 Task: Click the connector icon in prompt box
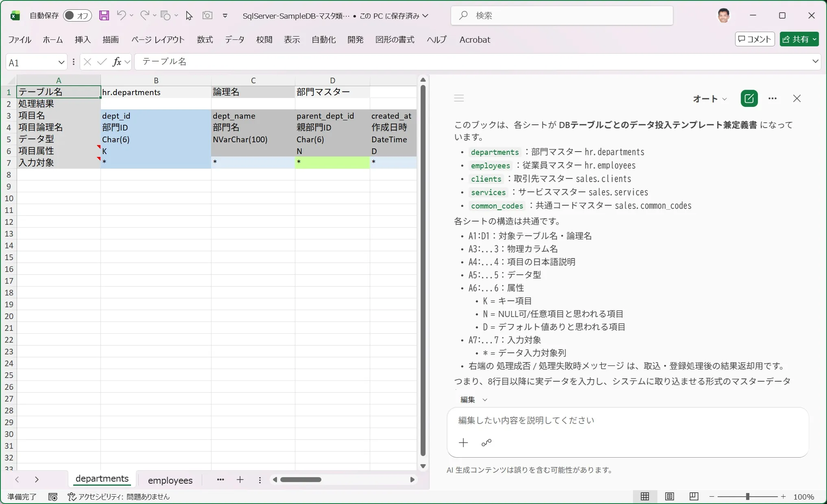click(487, 443)
